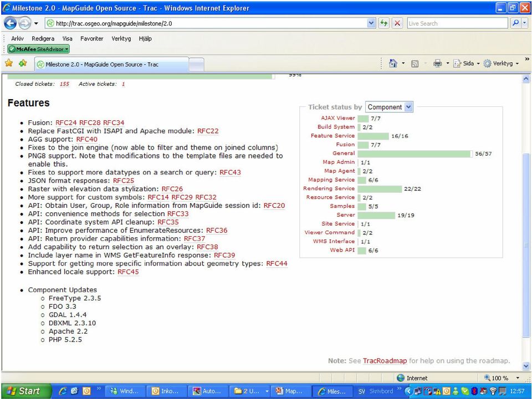The image size is (532, 399).
Task: Stop loading with the red X icon
Action: 397,23
